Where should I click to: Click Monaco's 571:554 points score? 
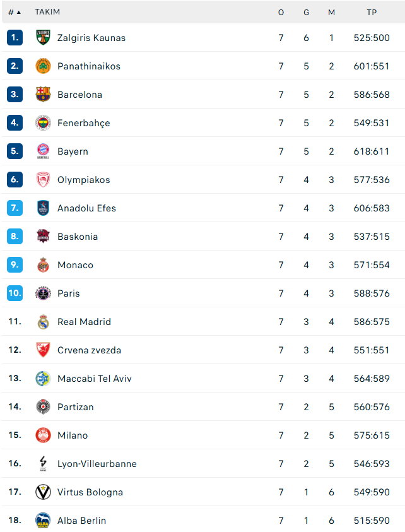372,265
